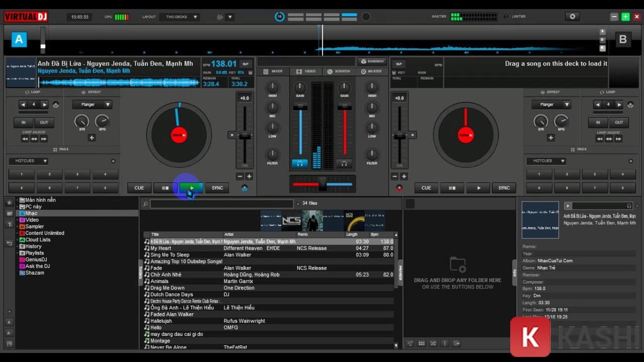Click deck B red record icon

pos(399,188)
